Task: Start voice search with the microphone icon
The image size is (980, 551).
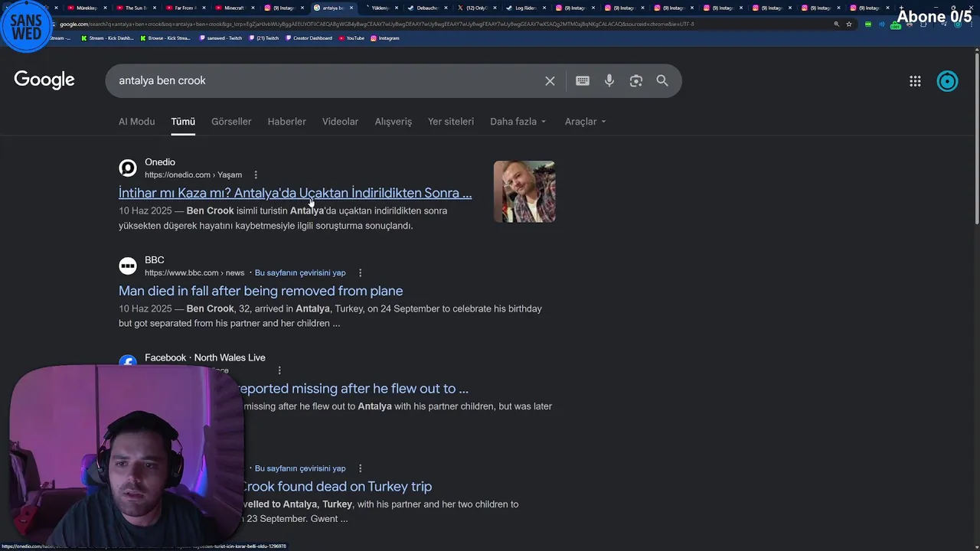Action: coord(609,80)
